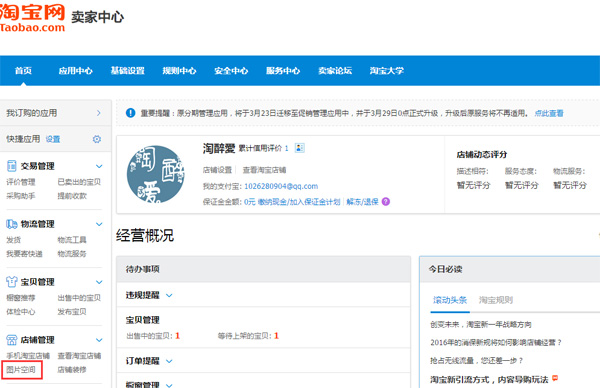
Task: Click the Alipay account 1026280904@qq.com
Action: [x=281, y=186]
